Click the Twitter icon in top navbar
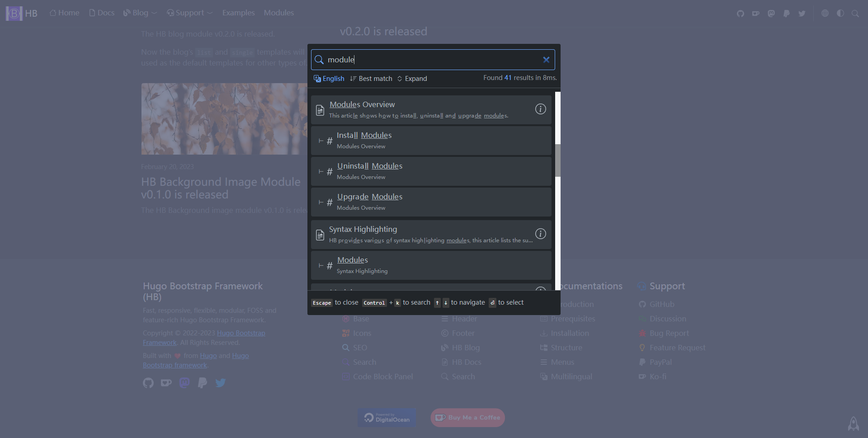The height and width of the screenshot is (438, 868). (x=802, y=14)
